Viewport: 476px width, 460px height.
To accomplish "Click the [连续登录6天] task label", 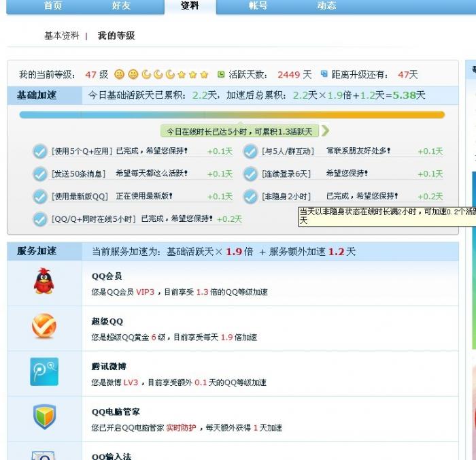I will (286, 174).
